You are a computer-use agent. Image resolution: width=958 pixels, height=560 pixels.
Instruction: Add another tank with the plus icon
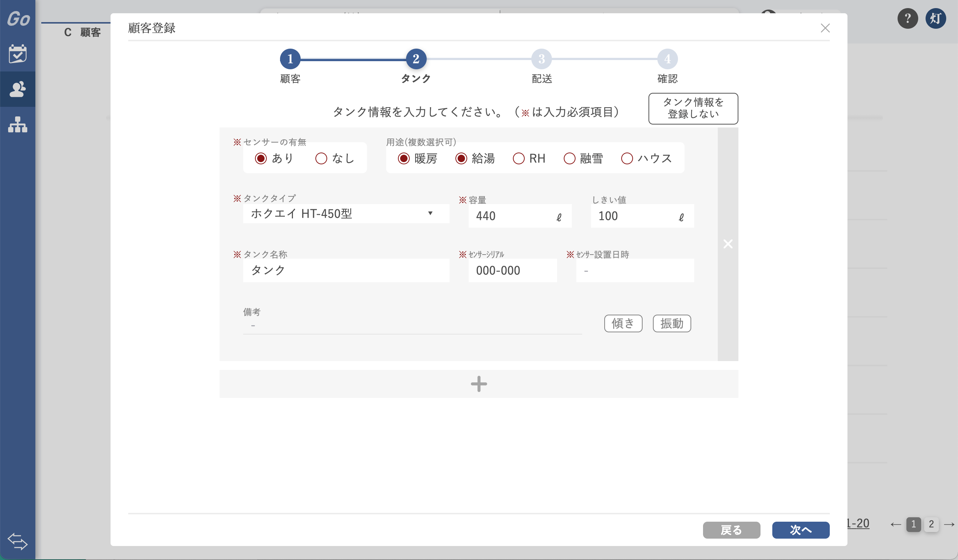(x=479, y=384)
